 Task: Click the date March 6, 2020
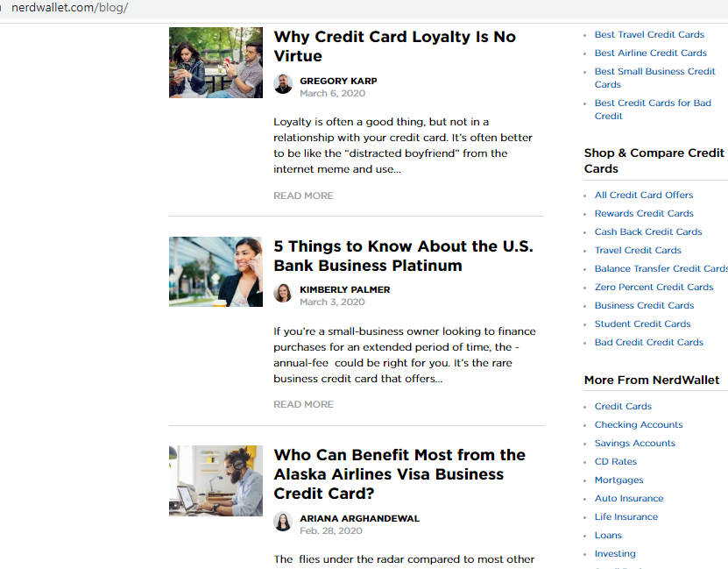point(332,93)
